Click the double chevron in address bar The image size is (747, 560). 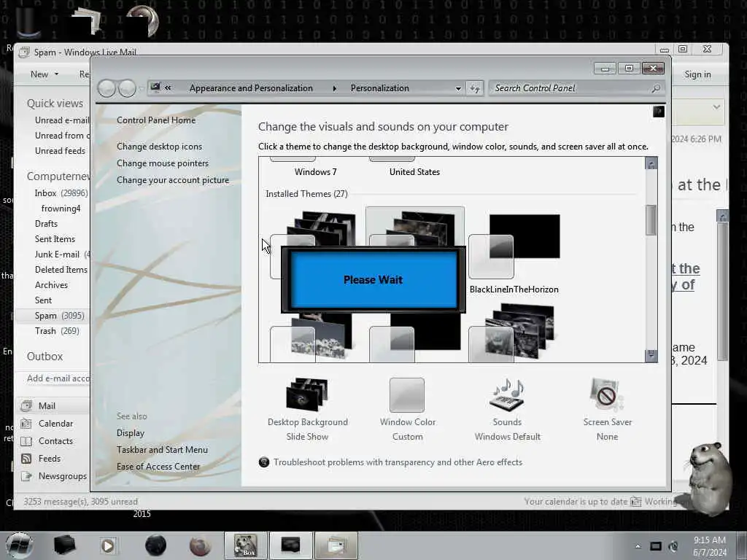click(168, 87)
